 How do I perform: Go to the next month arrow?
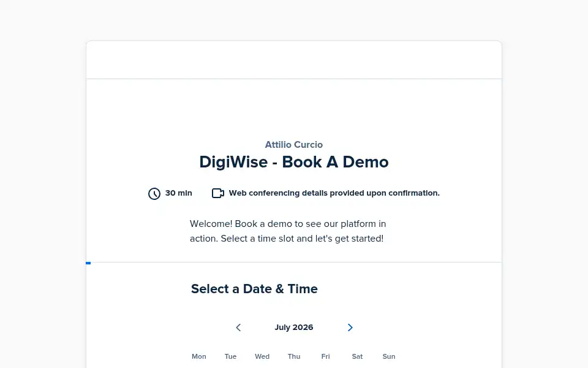350,328
